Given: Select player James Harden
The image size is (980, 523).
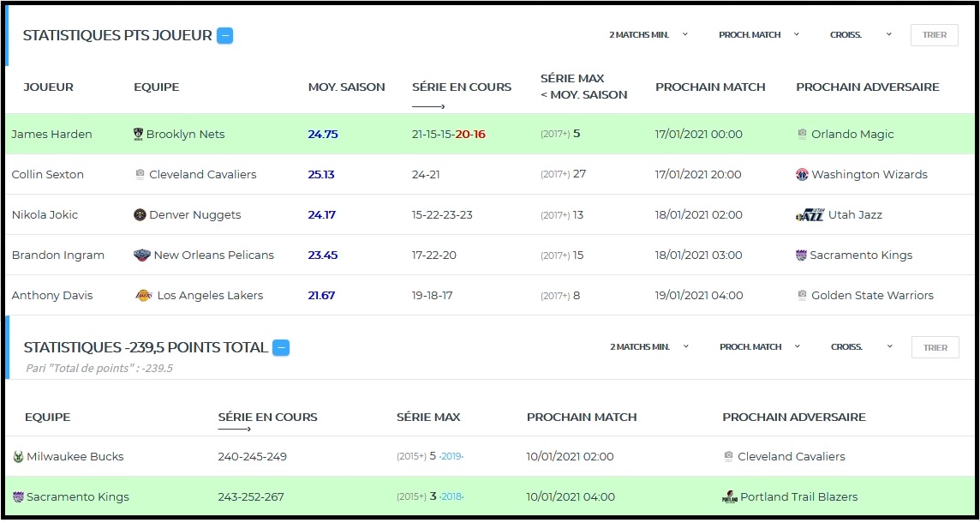Looking at the screenshot, I should click(52, 134).
